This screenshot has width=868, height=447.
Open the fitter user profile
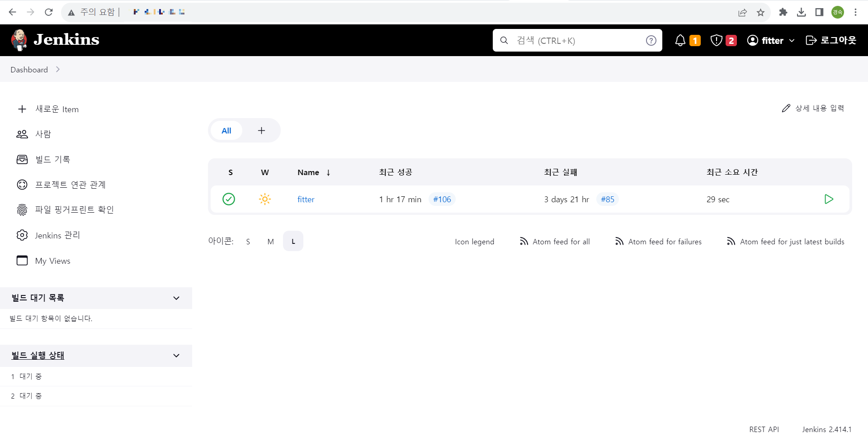[765, 41]
